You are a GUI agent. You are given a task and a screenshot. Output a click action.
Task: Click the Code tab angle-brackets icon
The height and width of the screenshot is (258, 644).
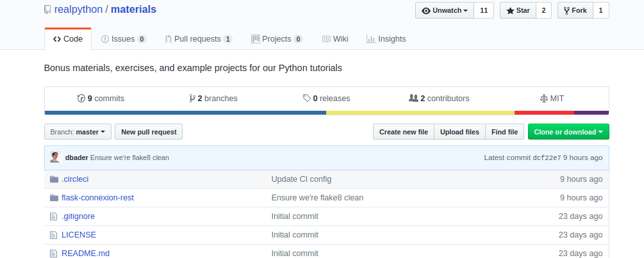[x=57, y=39]
